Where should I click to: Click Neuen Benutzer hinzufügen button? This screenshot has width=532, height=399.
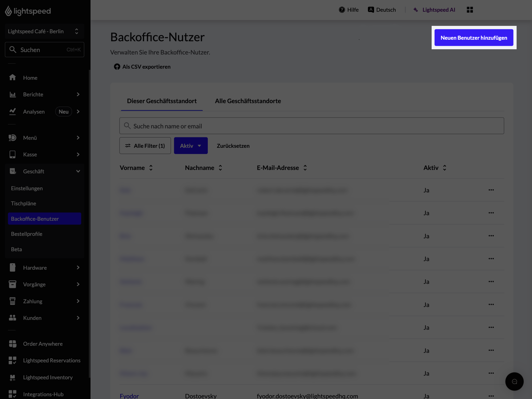click(x=474, y=38)
